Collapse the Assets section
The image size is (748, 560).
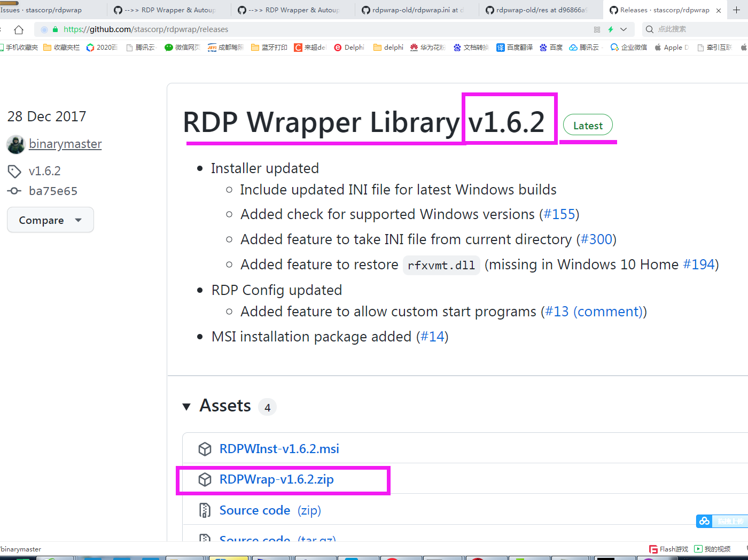(186, 406)
